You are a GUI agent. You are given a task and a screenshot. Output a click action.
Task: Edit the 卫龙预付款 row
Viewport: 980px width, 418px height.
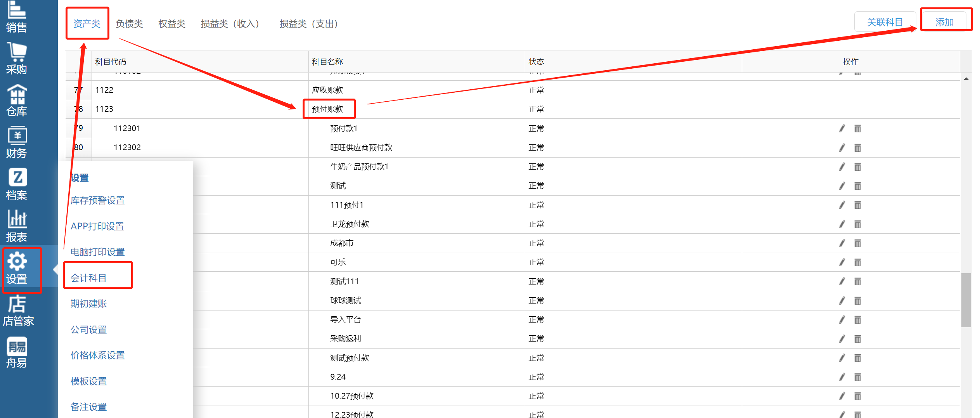pyautogui.click(x=842, y=224)
